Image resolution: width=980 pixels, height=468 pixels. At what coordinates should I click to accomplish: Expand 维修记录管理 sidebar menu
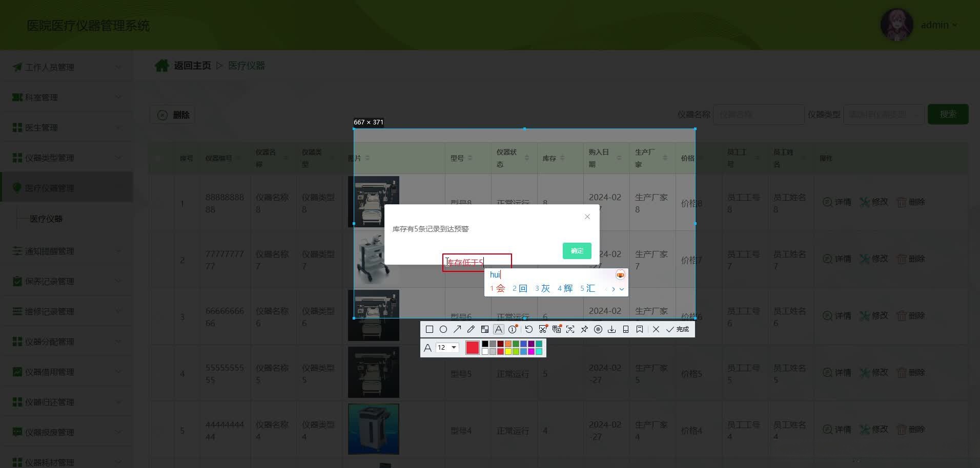pos(67,311)
